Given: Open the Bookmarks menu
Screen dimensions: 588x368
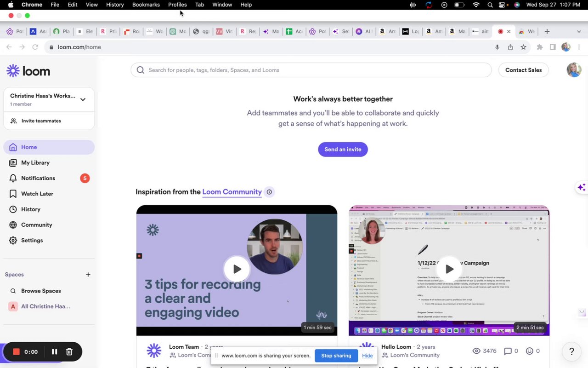Looking at the screenshot, I should point(146,5).
